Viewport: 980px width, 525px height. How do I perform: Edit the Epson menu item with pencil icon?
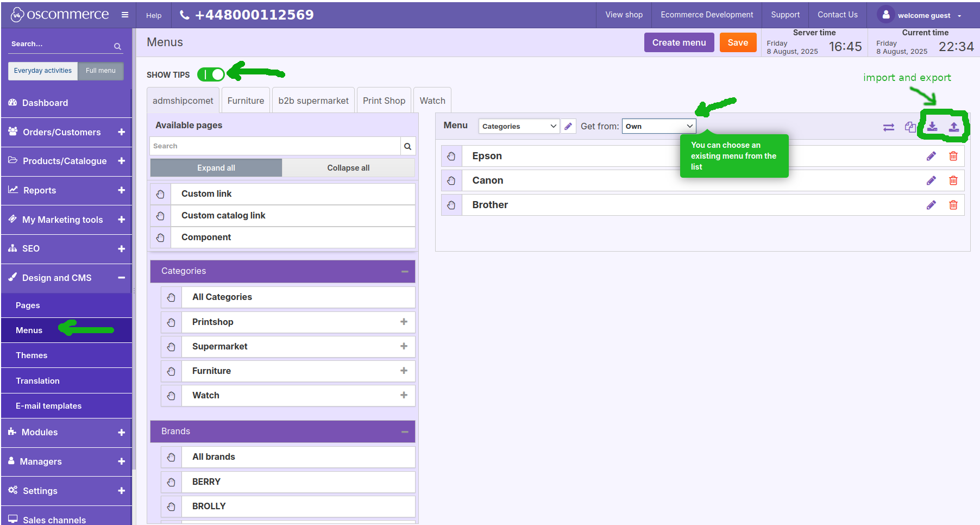(x=931, y=156)
